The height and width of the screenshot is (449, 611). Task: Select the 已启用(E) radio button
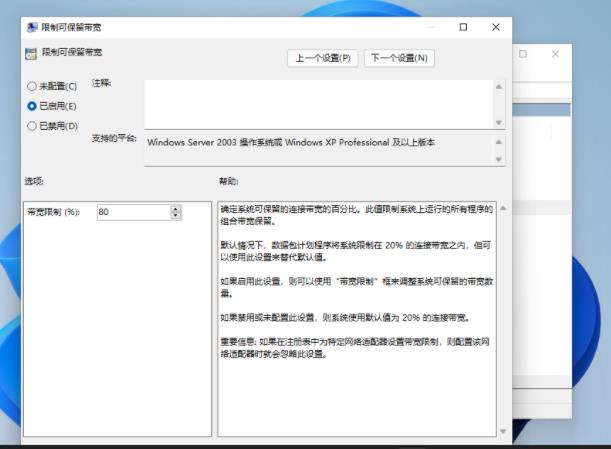tap(32, 105)
